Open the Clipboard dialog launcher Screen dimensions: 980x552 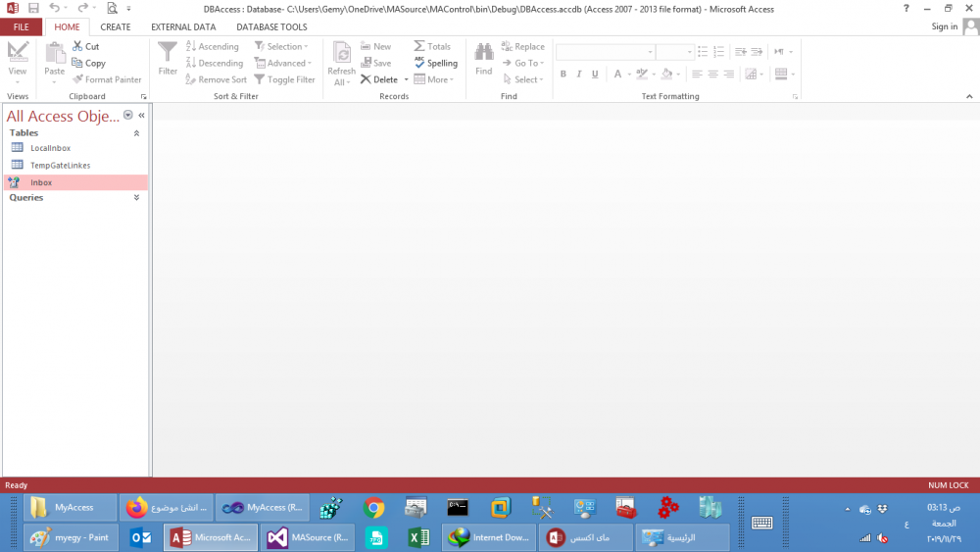(144, 97)
